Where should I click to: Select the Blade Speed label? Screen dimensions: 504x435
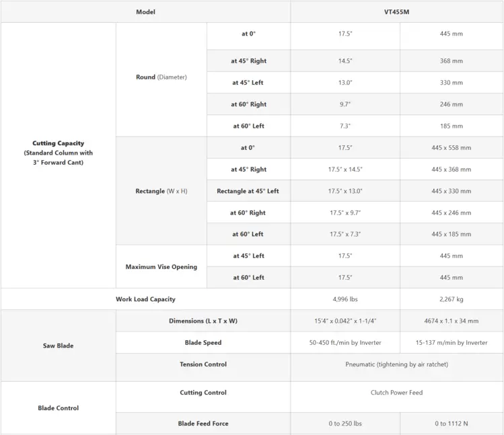[203, 342]
